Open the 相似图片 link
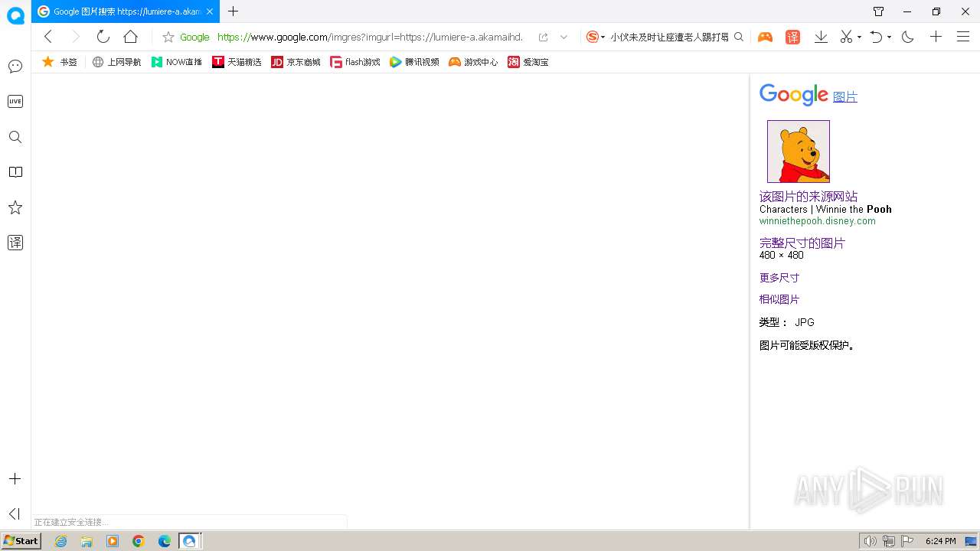 (779, 299)
